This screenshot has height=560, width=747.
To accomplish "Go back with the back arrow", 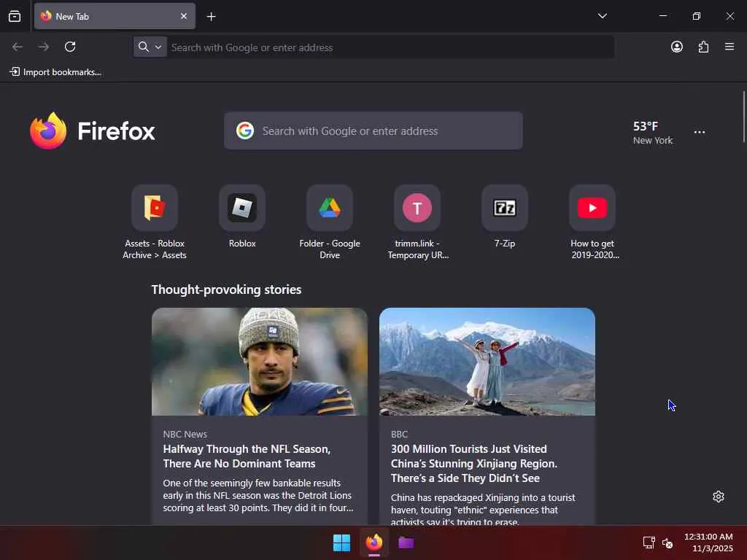I will coord(18,47).
